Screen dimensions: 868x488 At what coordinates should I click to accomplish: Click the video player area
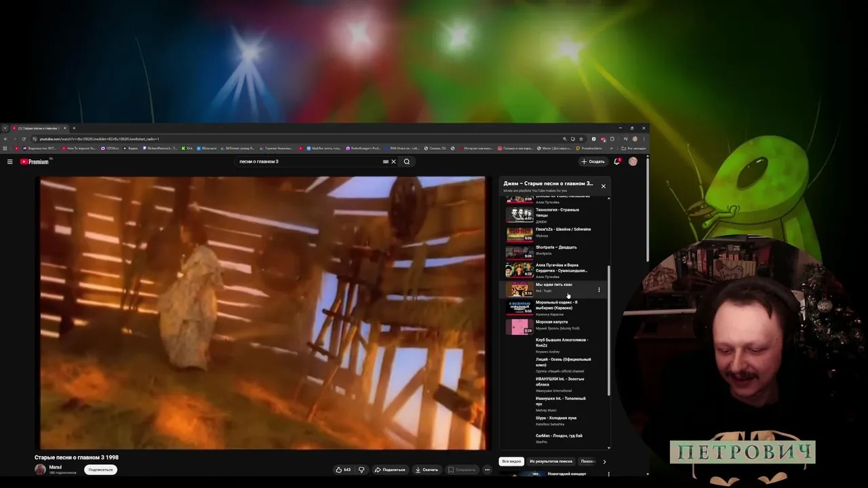pos(263,312)
